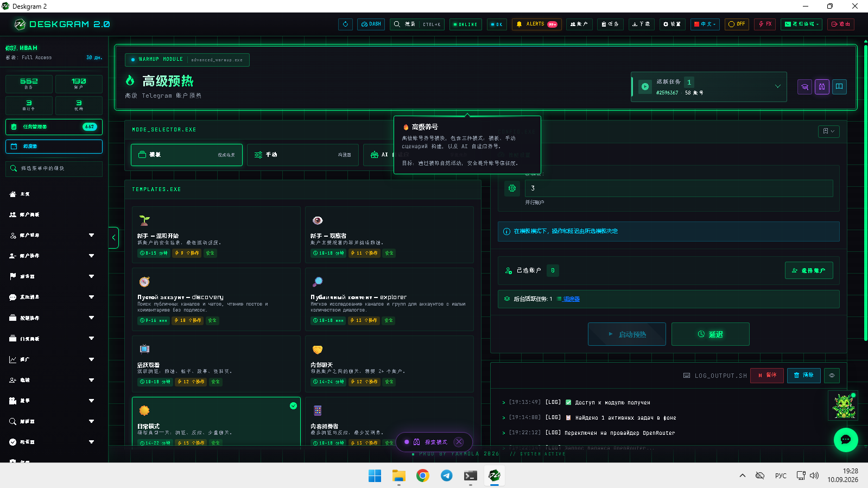
Task: Click the search box with CTRL+K hint
Action: pos(417,24)
